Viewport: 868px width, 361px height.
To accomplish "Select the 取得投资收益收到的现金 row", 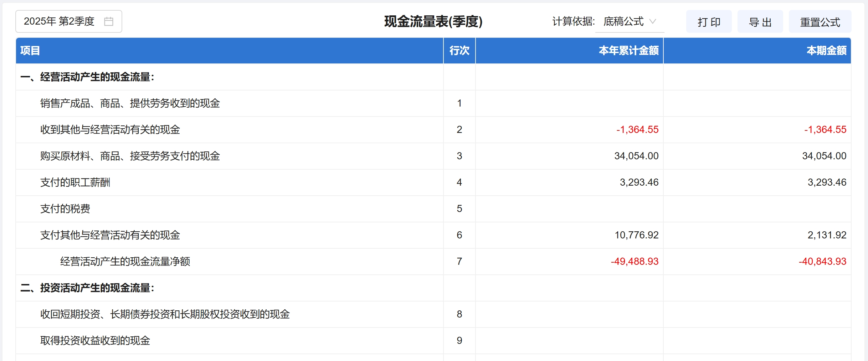I will coord(95,341).
